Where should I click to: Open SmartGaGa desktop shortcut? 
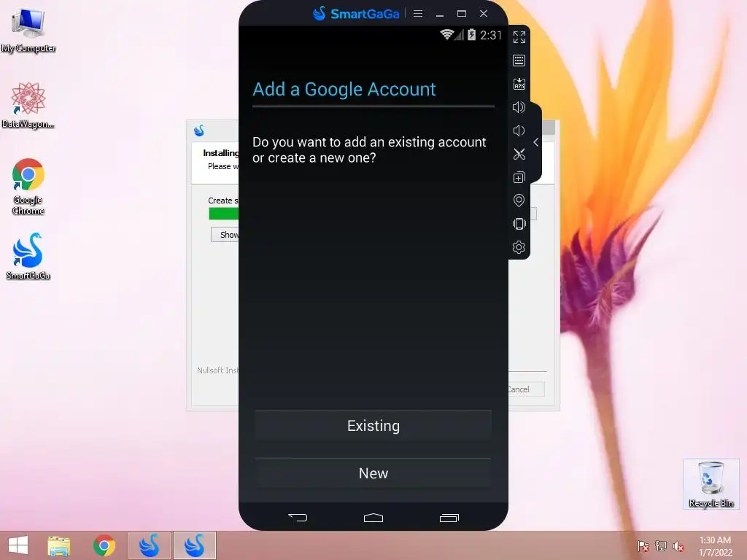28,256
